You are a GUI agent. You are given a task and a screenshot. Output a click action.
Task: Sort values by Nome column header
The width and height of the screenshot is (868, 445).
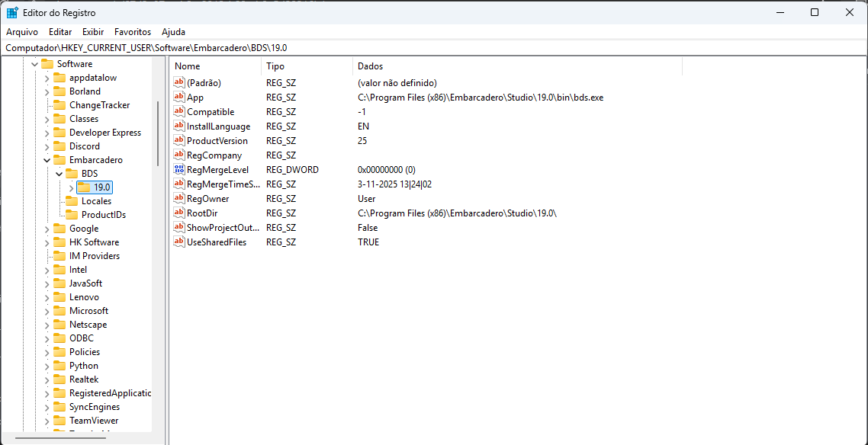click(x=215, y=66)
